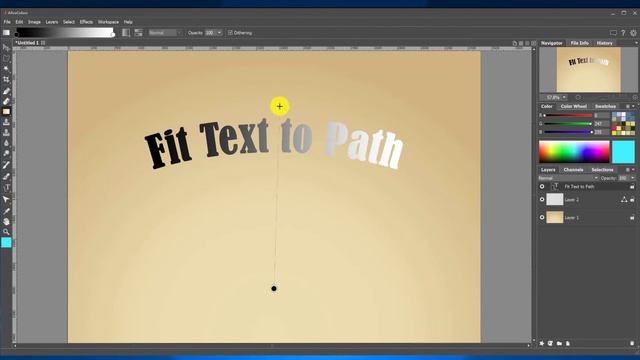Select the Blur drop tool
Viewport: 640px width, 360px height.
tap(6, 143)
